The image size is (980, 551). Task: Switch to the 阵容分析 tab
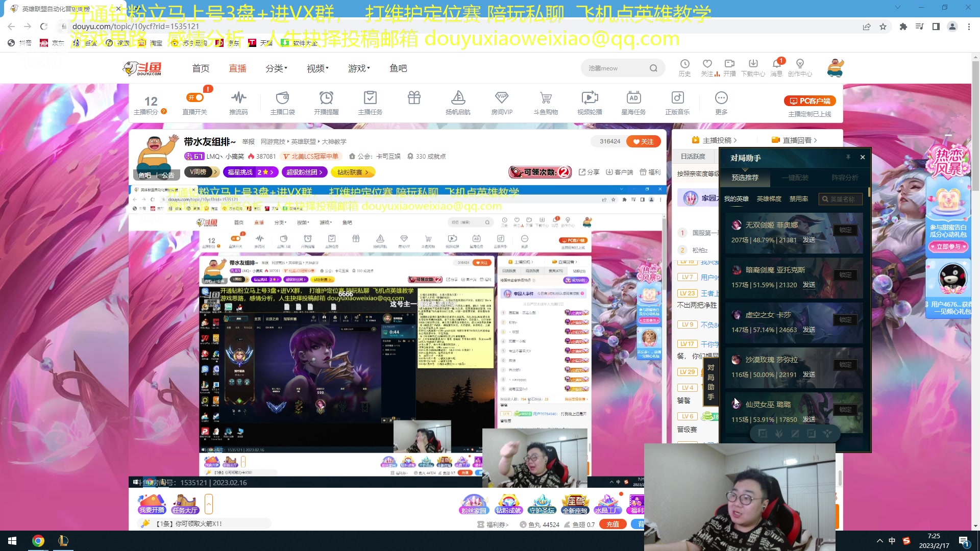(x=845, y=178)
